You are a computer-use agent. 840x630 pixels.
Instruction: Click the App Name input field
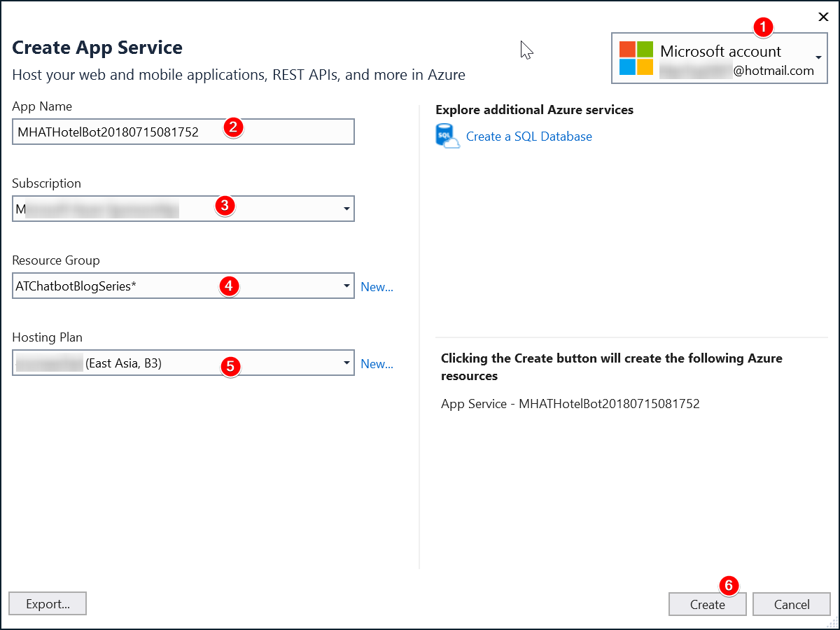(183, 132)
